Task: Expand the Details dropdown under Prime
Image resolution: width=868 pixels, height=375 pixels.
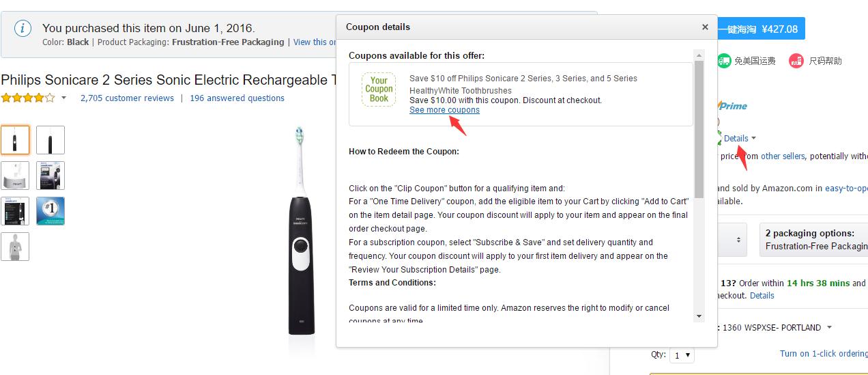Action: [740, 138]
